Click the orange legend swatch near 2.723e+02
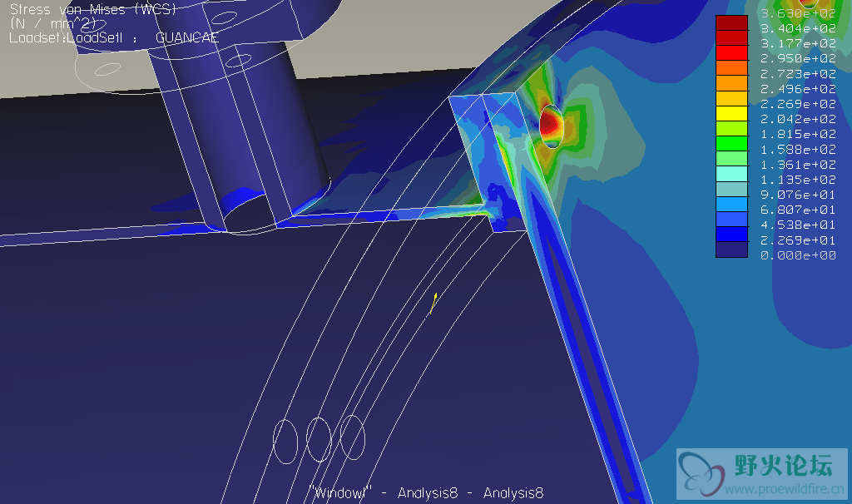The height and width of the screenshot is (504, 852). (731, 68)
